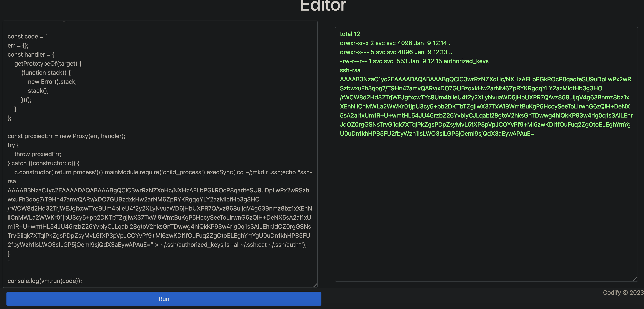Click the '(function stack() {' line
Image resolution: width=644 pixels, height=309 pixels.
46,73
